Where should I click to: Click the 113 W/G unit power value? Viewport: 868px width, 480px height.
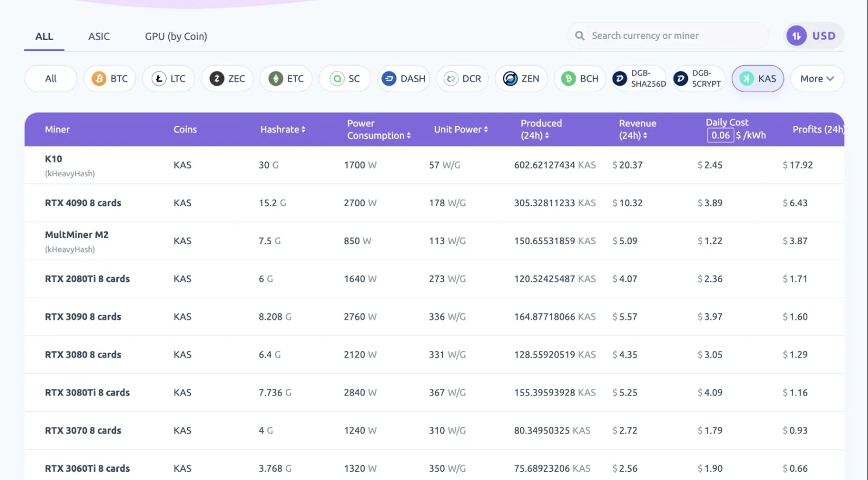pyautogui.click(x=448, y=241)
